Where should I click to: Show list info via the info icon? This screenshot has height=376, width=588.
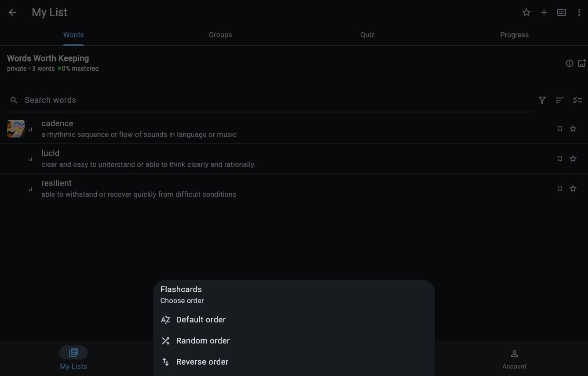click(x=570, y=63)
